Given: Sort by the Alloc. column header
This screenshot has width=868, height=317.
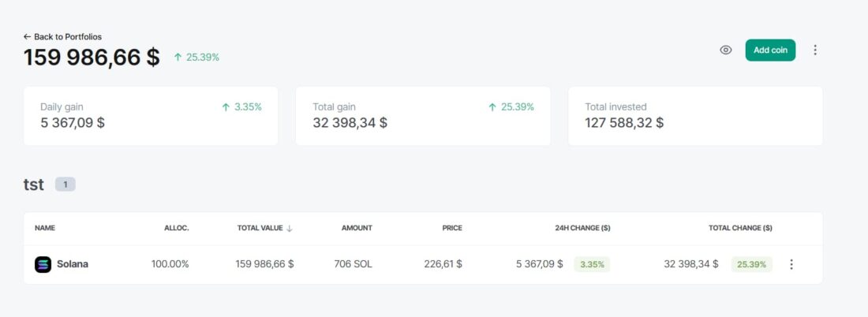Looking at the screenshot, I should click(x=176, y=228).
